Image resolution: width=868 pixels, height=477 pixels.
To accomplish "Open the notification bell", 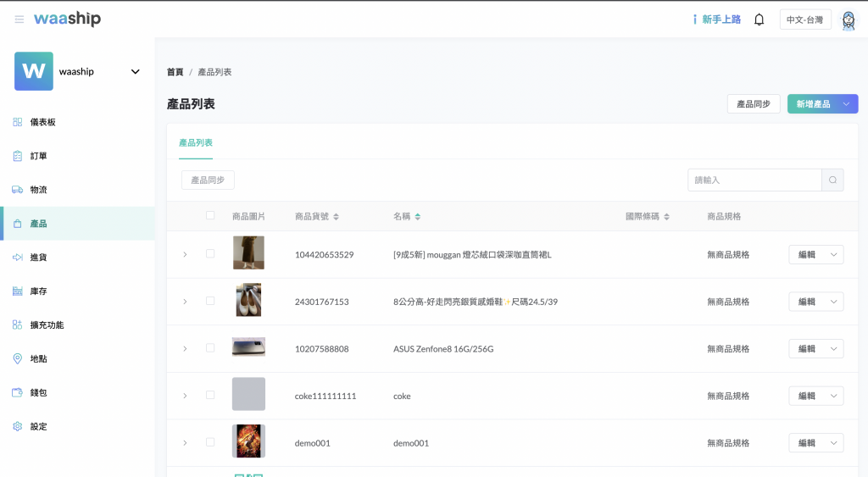I will [x=759, y=19].
